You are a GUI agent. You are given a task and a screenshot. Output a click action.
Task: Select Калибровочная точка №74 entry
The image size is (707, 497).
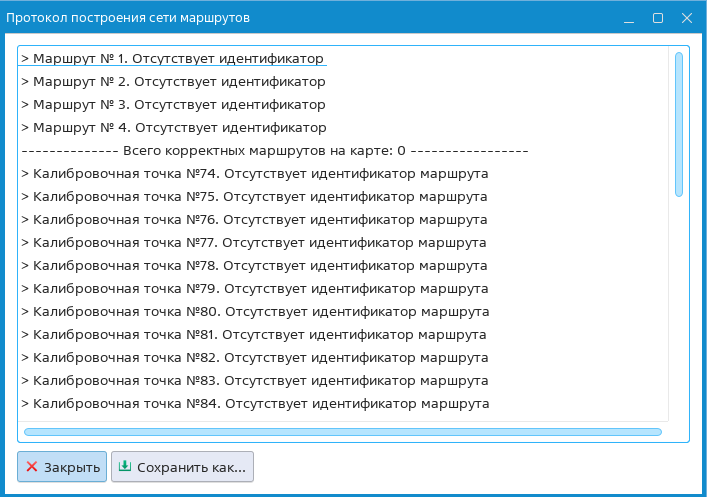click(254, 173)
